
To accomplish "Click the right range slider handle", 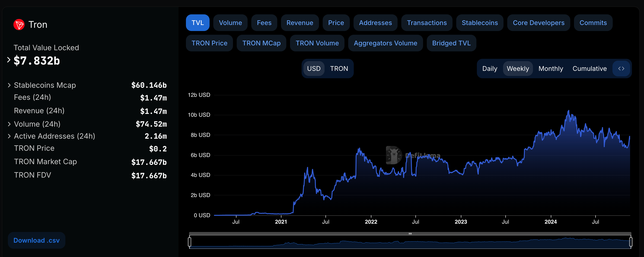I will (631, 242).
